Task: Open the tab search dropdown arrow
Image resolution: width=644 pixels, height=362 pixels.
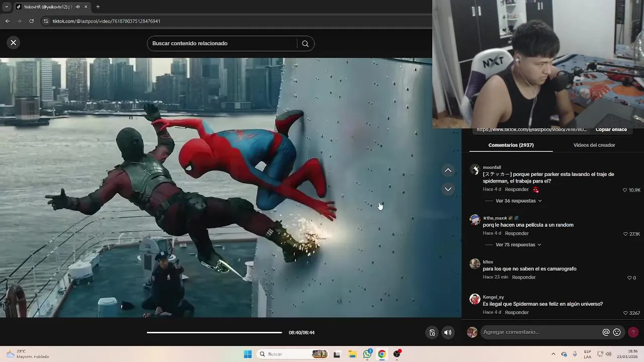Action: 7,7
